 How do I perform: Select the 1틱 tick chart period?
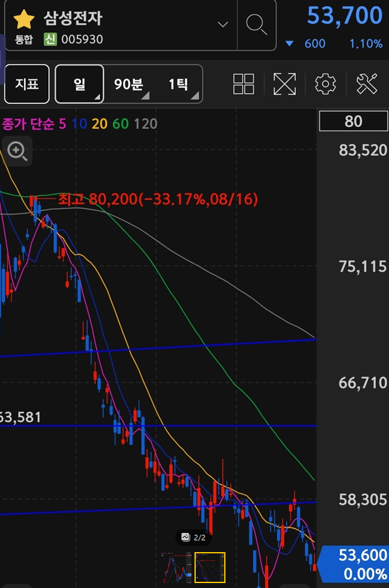pos(178,84)
